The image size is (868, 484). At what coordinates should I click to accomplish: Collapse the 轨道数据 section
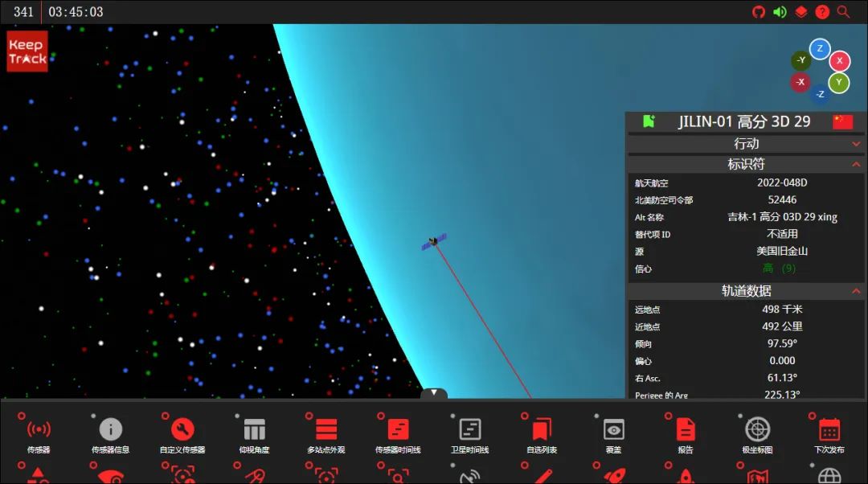coord(746,291)
